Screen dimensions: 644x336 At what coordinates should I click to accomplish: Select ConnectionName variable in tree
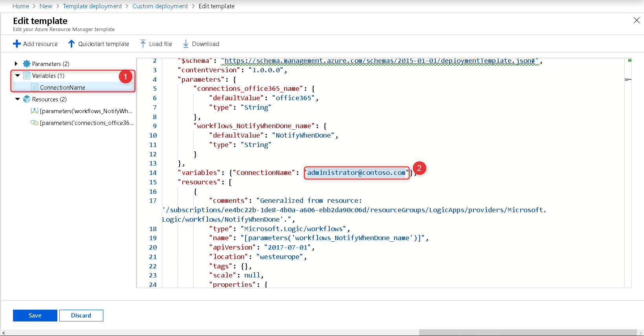[x=62, y=87]
